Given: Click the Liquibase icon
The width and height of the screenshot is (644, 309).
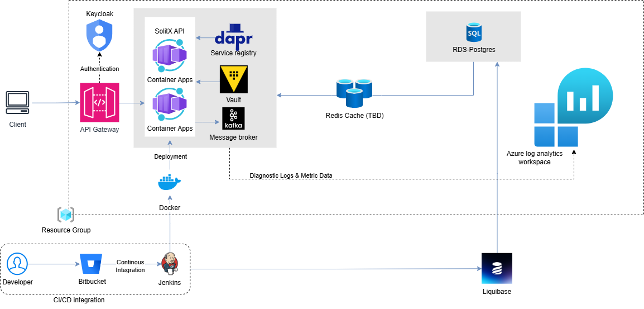Looking at the screenshot, I should [497, 268].
